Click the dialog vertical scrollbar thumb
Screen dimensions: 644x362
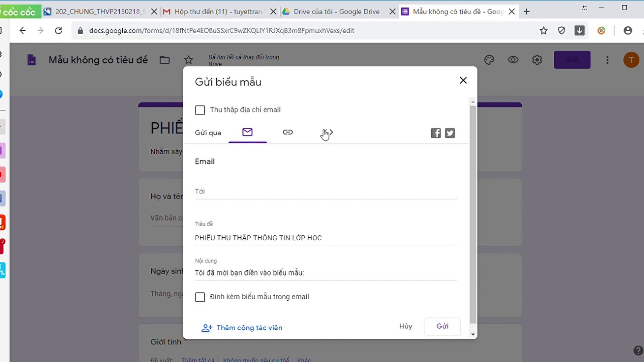(473, 215)
